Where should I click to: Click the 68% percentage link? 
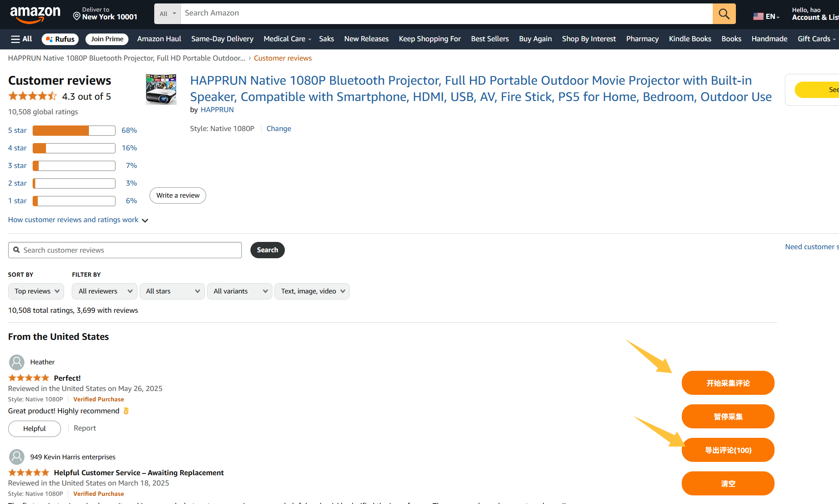click(x=129, y=130)
